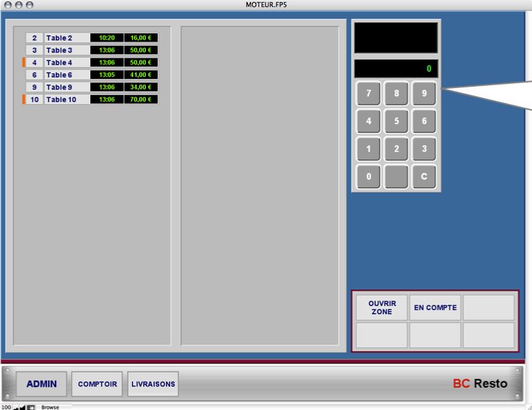Click the 10:20 time for Table 2

tap(107, 38)
